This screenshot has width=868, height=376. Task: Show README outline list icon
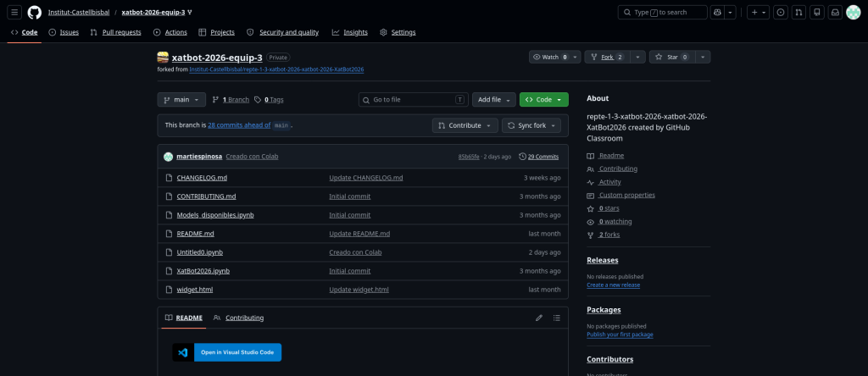click(x=557, y=318)
